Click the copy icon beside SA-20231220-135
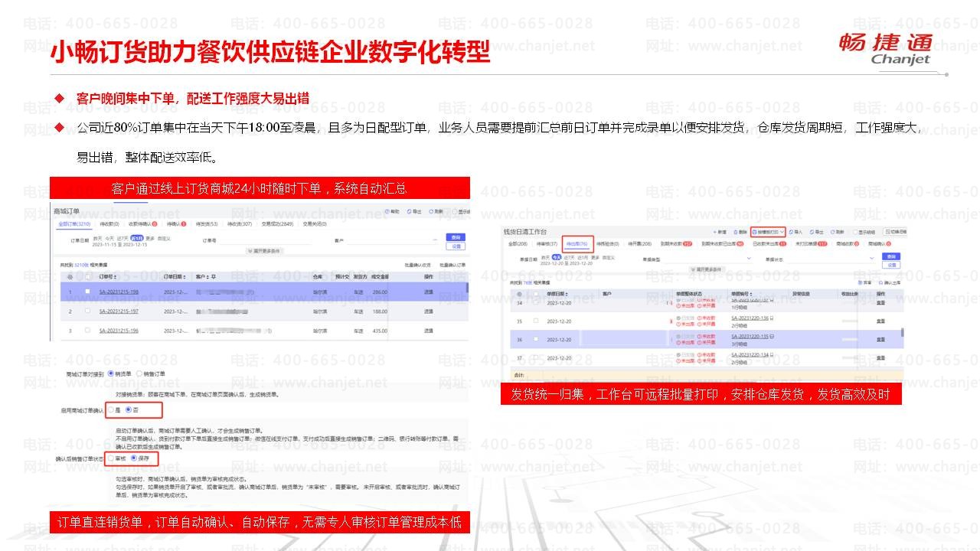The image size is (980, 551). (772, 337)
